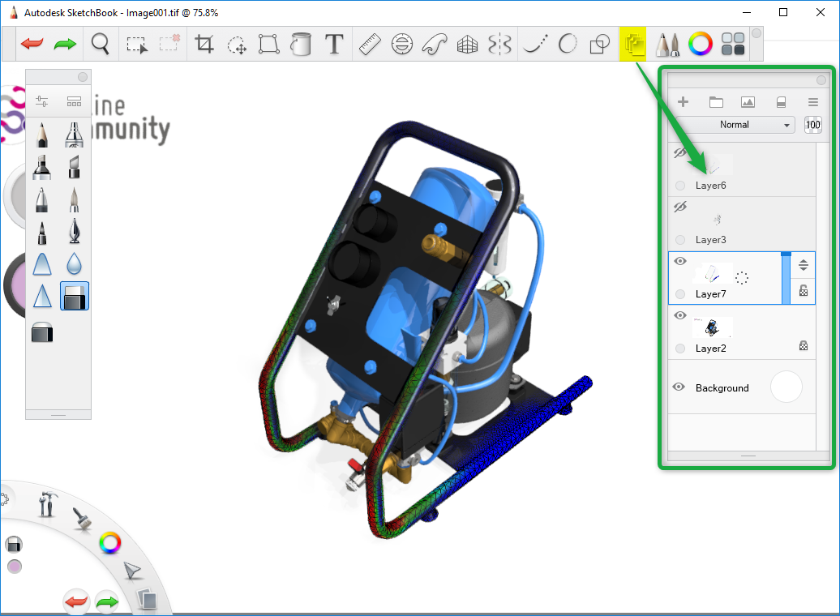Screen dimensions: 840x616
Task: Activate the Ruler guide tool
Action: pos(370,44)
